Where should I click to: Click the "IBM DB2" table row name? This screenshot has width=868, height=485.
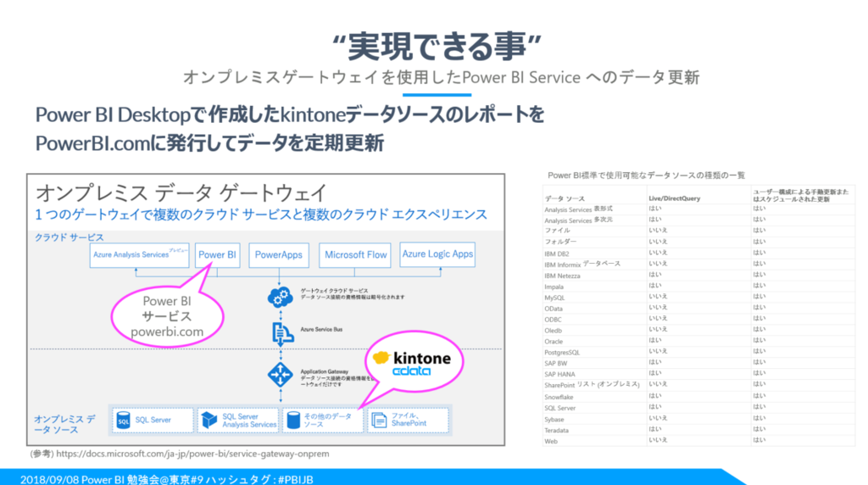pos(556,254)
